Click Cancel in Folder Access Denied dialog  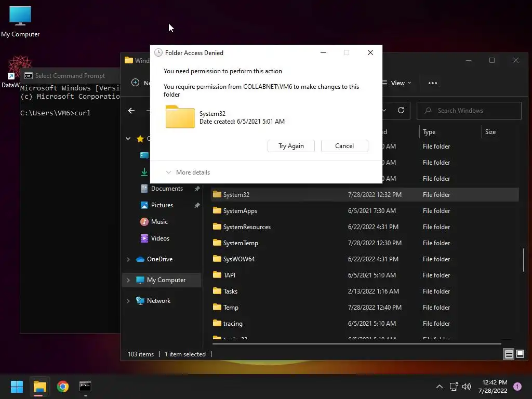coord(344,146)
